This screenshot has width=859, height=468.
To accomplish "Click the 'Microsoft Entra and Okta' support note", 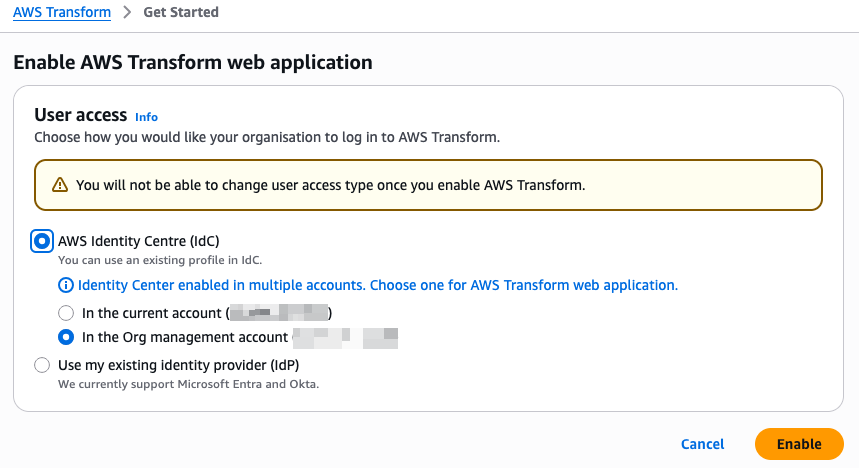I will (x=188, y=384).
